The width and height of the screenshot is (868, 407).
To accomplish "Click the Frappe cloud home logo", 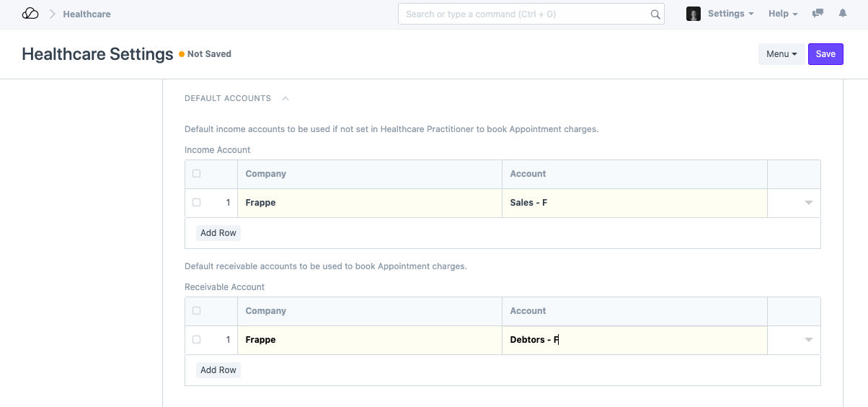I will pos(30,14).
